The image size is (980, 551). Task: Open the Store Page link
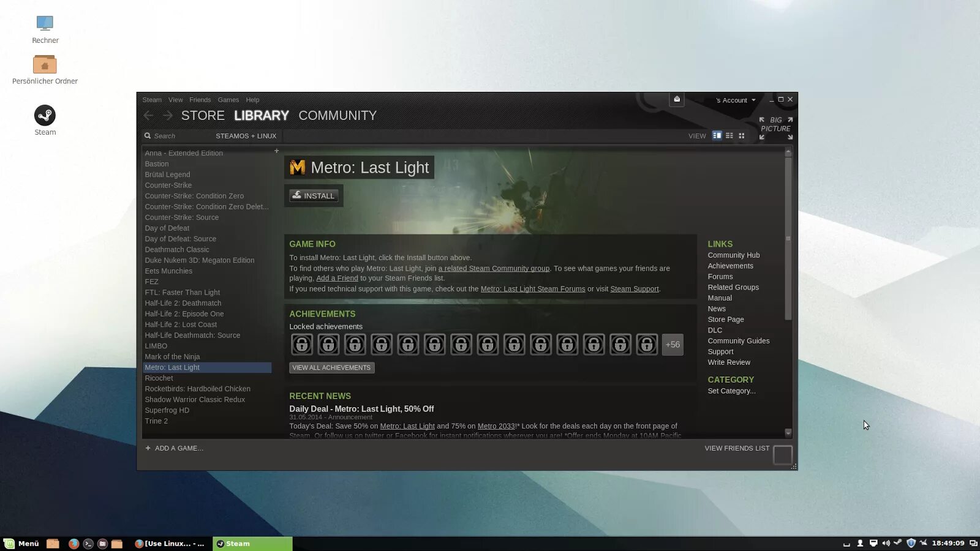coord(726,320)
